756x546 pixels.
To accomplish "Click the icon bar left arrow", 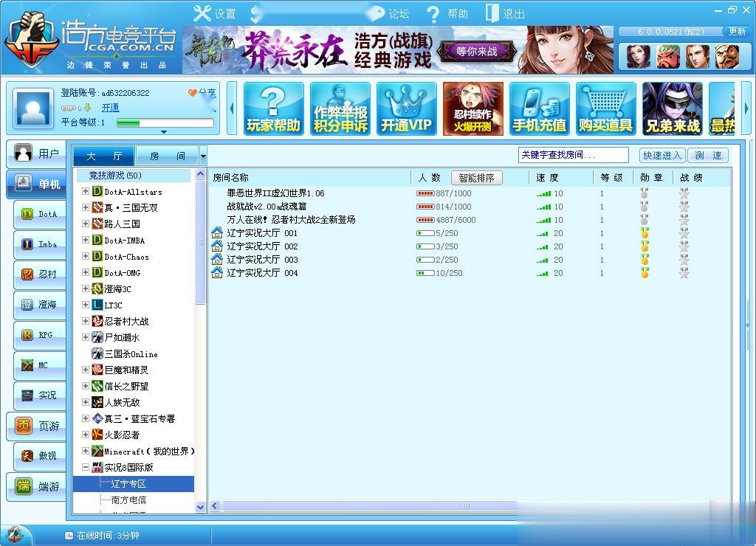I will click(232, 108).
